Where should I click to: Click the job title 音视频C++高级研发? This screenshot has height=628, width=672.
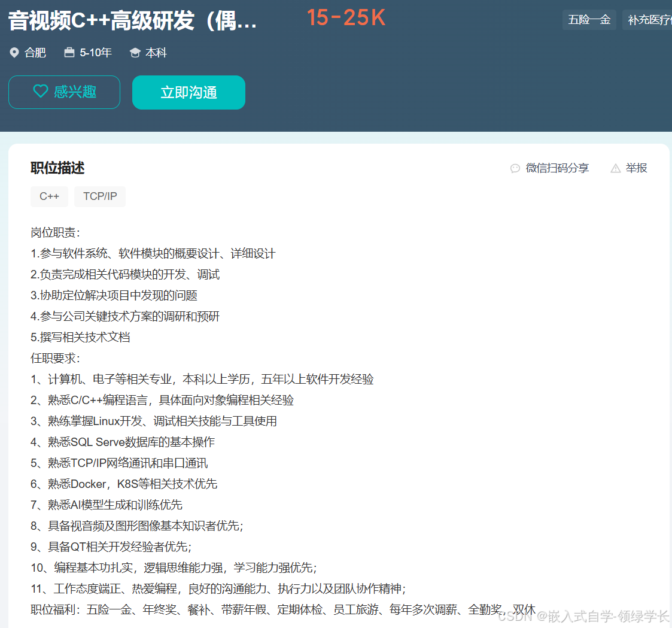pos(132,20)
